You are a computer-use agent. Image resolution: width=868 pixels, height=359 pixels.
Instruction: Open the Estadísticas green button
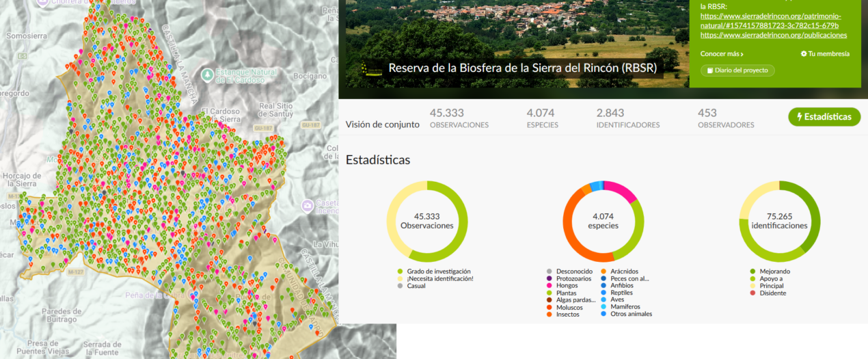coord(824,117)
